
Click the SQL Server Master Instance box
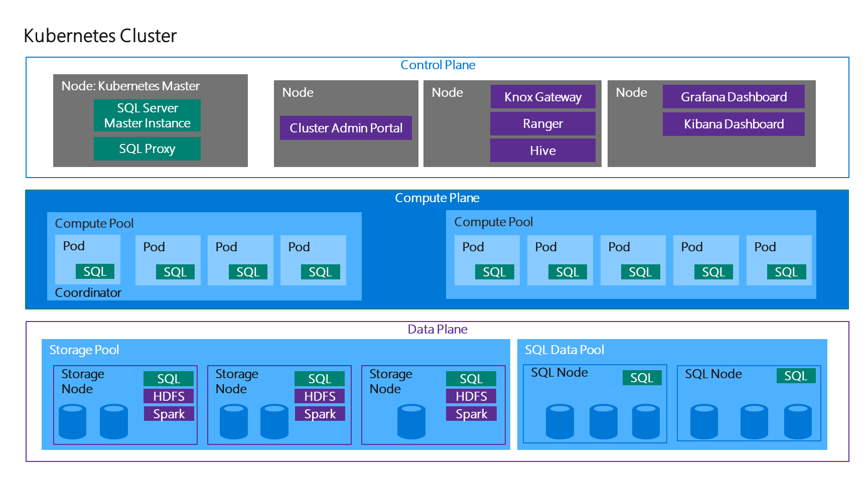147,115
